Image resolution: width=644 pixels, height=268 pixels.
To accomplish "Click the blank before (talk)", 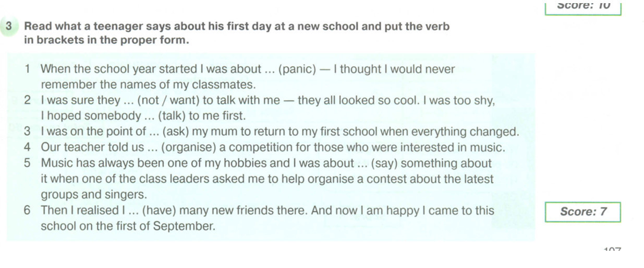I will pyautogui.click(x=149, y=116).
